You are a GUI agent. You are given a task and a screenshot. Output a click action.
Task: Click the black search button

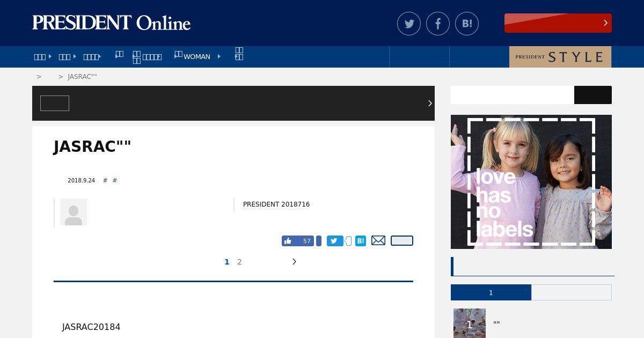pyautogui.click(x=593, y=95)
